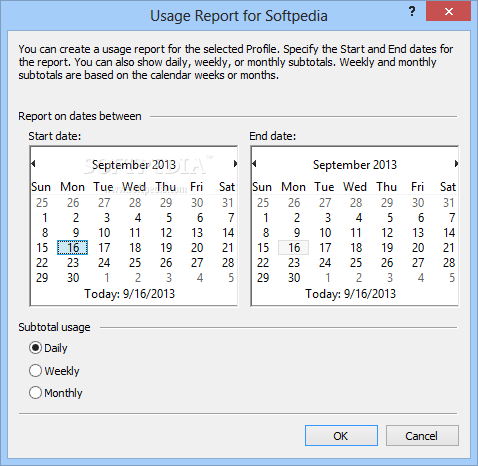Pick September 1 as the Start date

[x=45, y=218]
